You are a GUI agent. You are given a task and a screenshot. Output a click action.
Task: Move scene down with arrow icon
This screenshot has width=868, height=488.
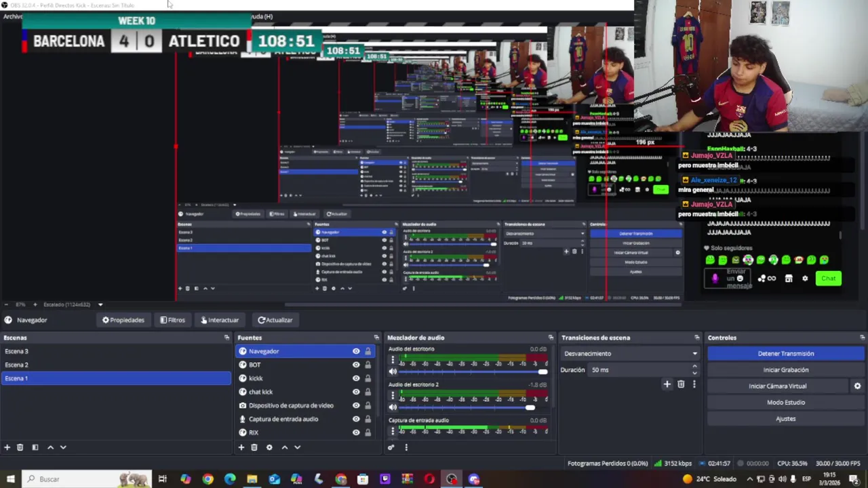tap(63, 447)
